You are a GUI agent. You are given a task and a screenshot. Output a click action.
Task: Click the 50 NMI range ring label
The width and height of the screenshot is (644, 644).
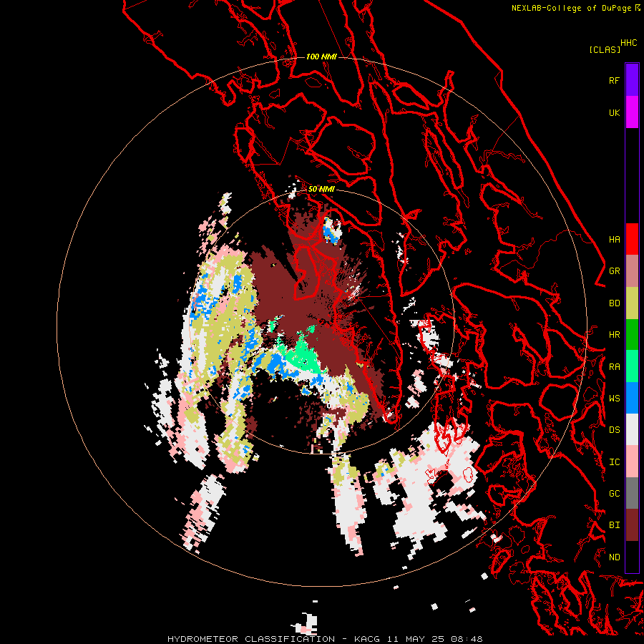321,189
